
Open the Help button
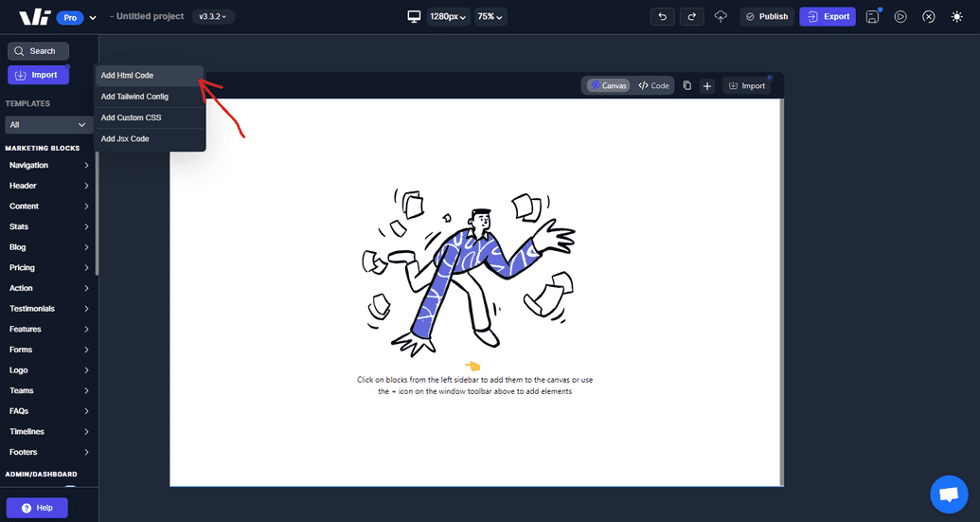coord(37,508)
